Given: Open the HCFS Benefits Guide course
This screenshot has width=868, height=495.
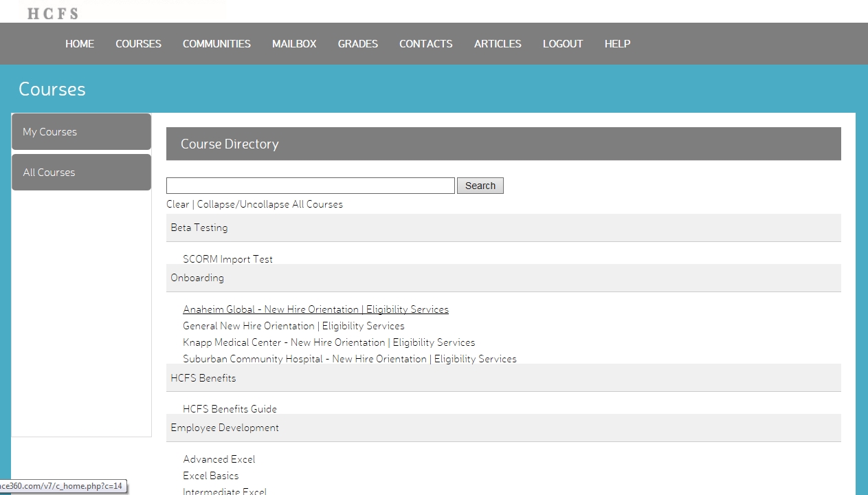Looking at the screenshot, I should coord(230,409).
